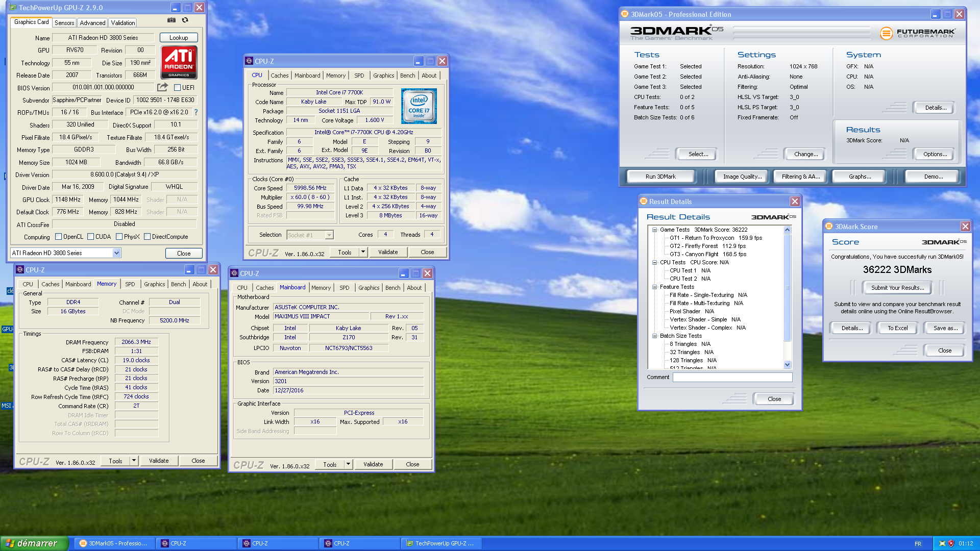Click the CPU-Z Mainboard window title bar icon
The width and height of the screenshot is (980, 551).
(234, 273)
